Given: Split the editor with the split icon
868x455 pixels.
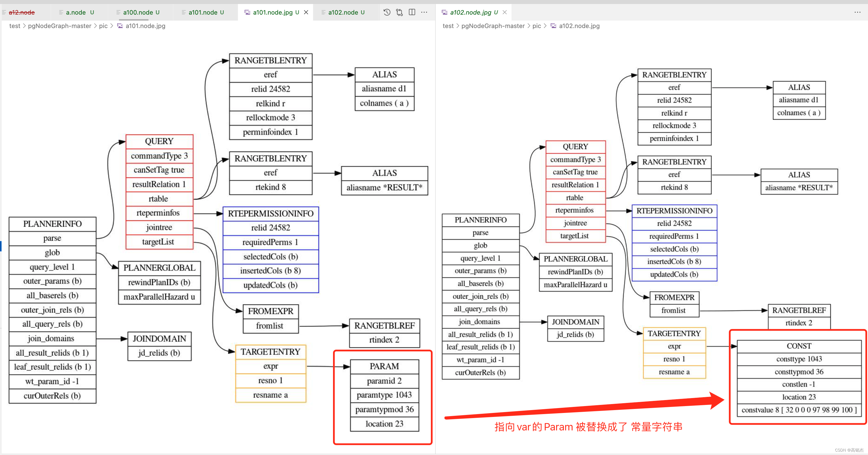Looking at the screenshot, I should click(x=412, y=13).
